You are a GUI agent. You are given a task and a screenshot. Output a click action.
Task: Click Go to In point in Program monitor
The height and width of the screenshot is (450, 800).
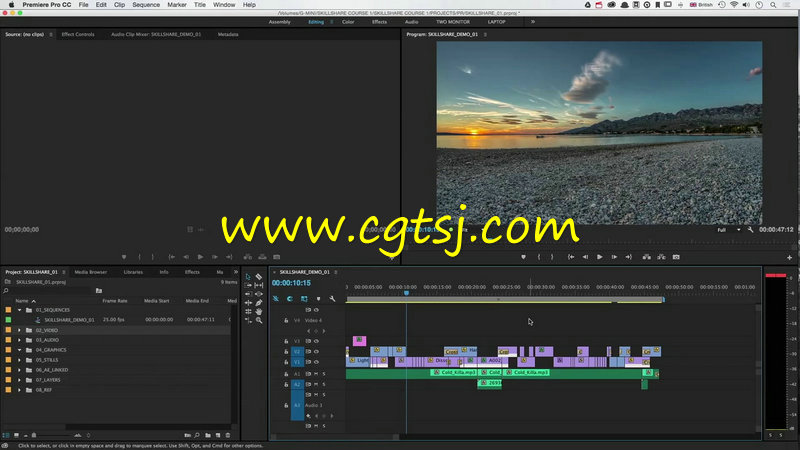point(571,257)
